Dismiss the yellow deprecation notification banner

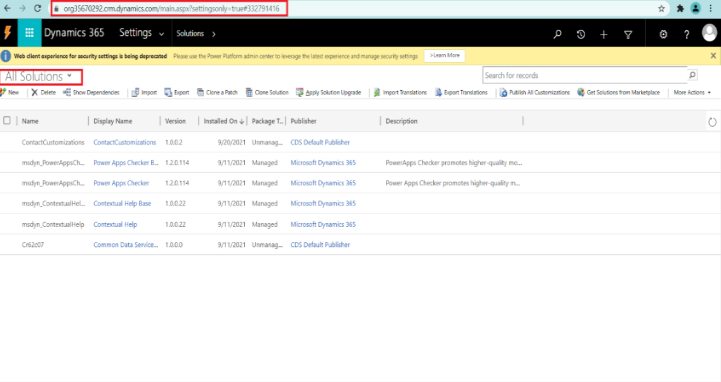(x=713, y=56)
